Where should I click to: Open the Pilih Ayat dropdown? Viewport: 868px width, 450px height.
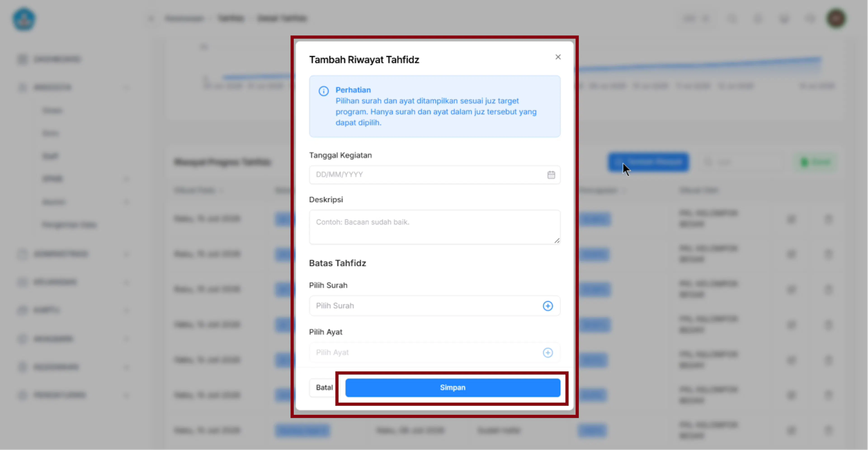coord(435,353)
